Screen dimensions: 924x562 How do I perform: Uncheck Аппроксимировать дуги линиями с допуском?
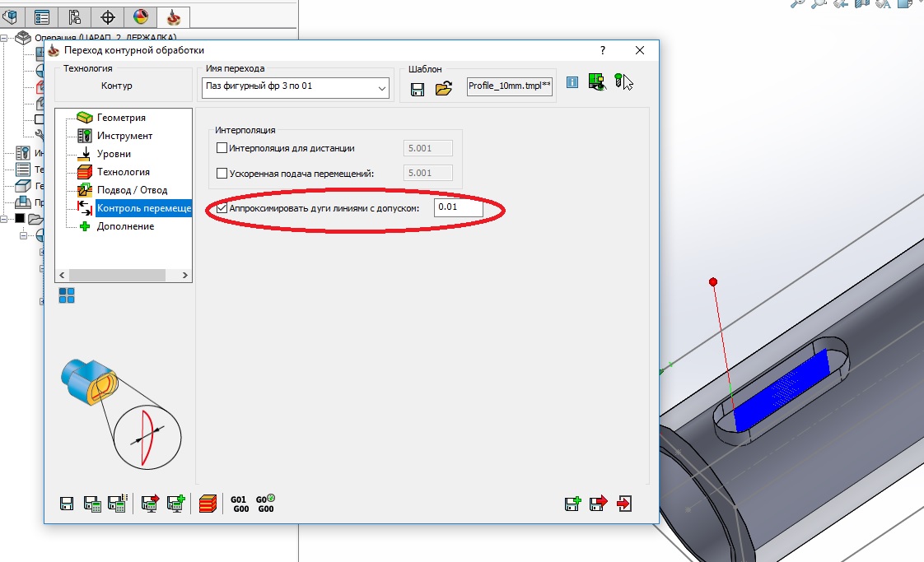(222, 208)
